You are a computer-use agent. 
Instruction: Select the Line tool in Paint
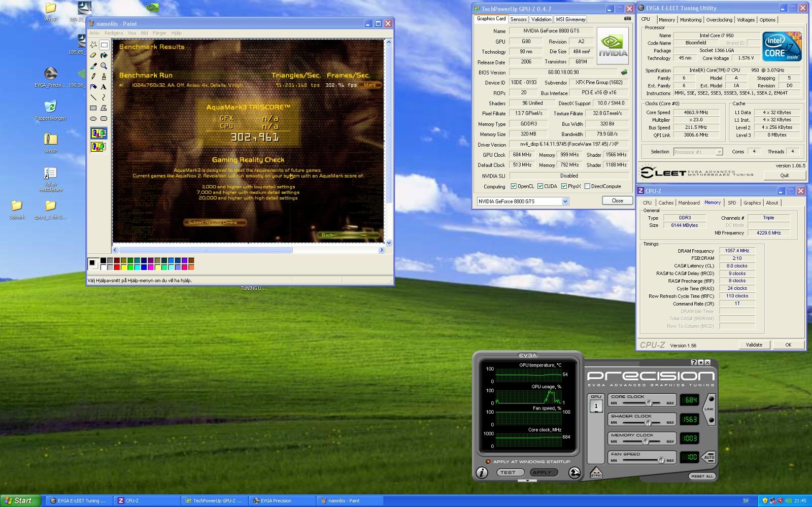point(93,97)
